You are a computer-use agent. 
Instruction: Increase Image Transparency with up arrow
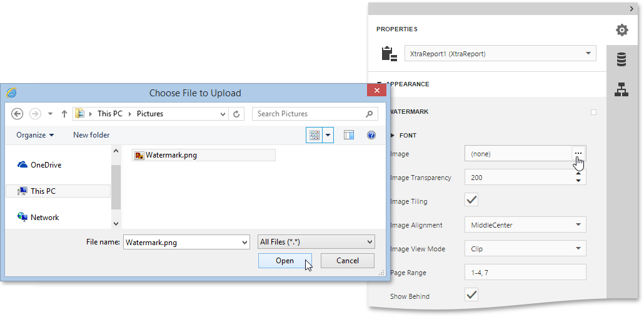point(578,174)
